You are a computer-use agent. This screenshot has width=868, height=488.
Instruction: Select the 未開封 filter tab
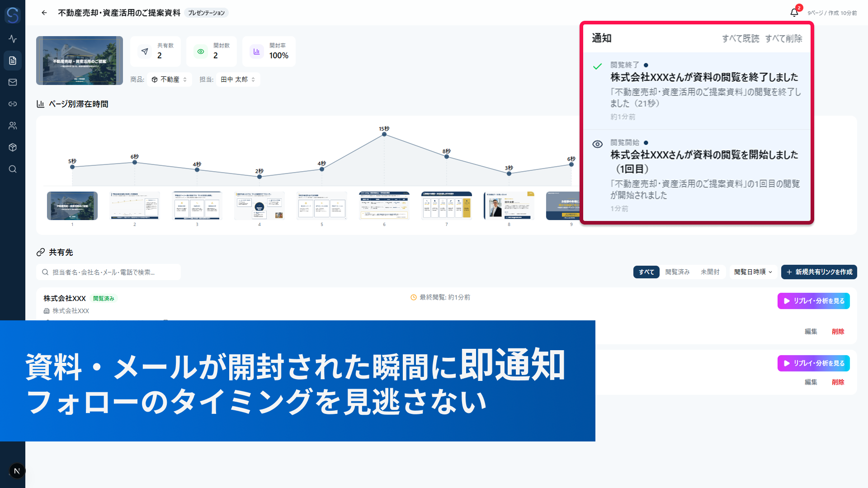[x=710, y=272]
